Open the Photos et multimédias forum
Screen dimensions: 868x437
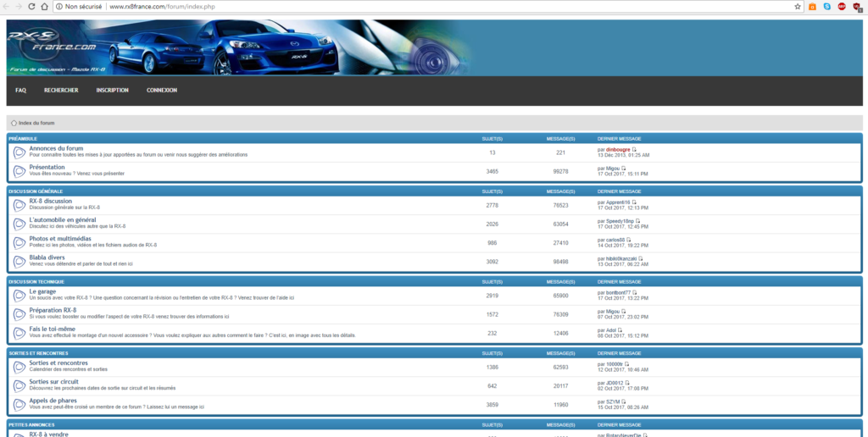click(x=60, y=239)
